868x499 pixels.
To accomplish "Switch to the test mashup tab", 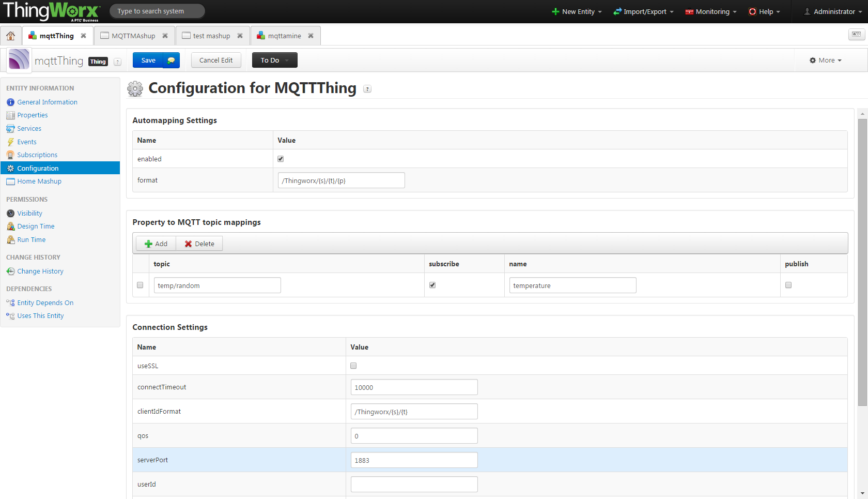I will click(x=212, y=36).
